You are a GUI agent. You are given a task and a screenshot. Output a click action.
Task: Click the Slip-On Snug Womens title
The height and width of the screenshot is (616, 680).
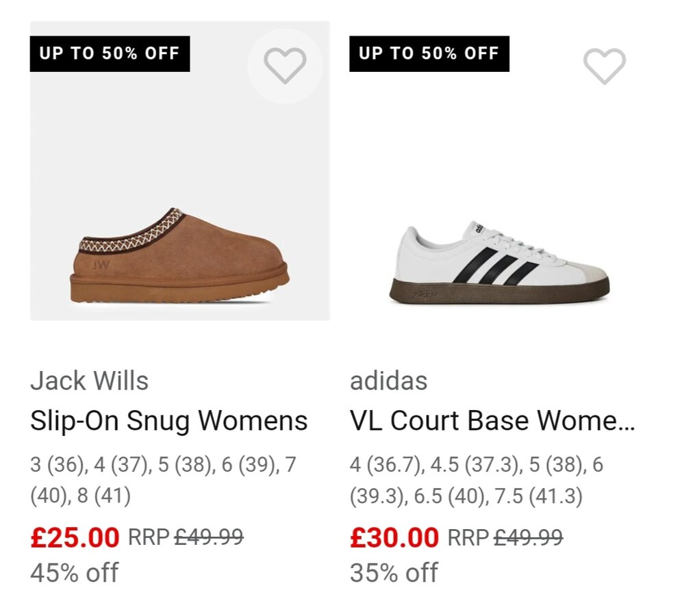(x=168, y=421)
